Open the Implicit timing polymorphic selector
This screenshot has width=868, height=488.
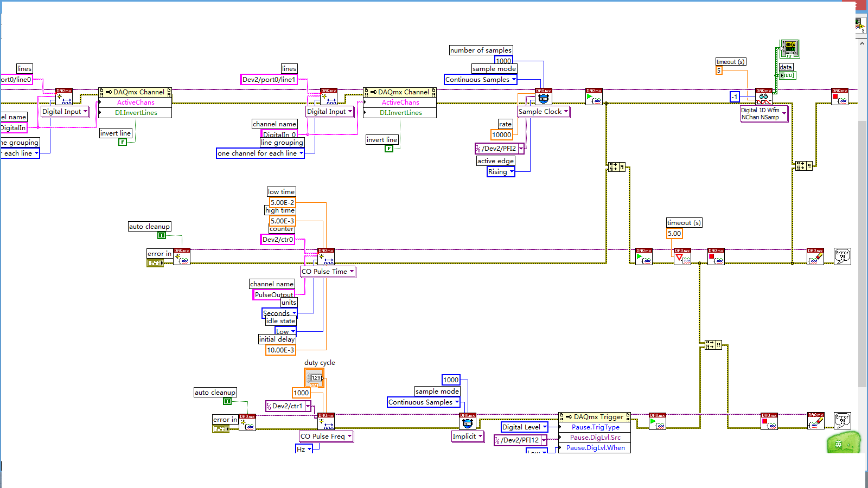468,436
